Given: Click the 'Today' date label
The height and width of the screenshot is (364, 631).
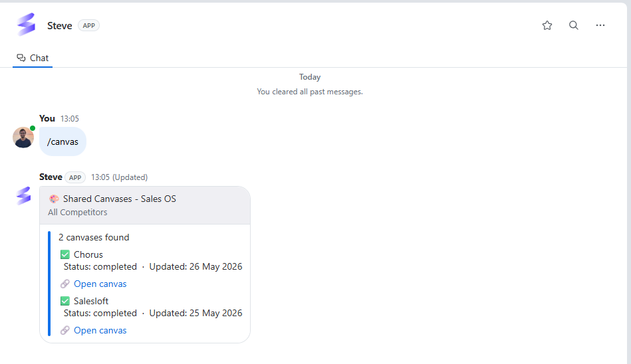Looking at the screenshot, I should [x=310, y=77].
